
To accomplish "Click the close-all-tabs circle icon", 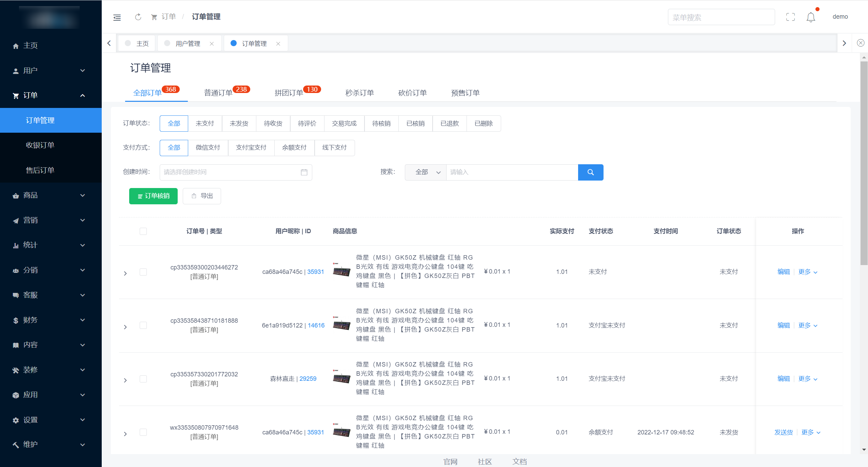I will coord(861,43).
